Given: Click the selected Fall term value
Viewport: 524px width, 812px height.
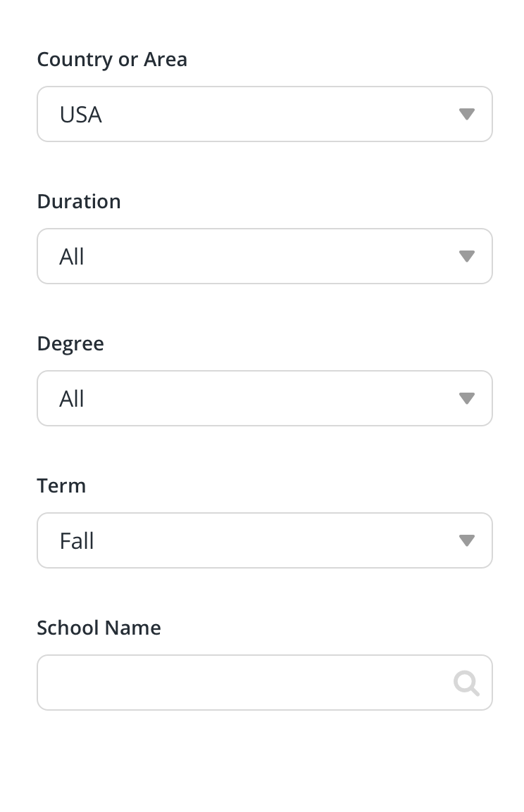Looking at the screenshot, I should pyautogui.click(x=77, y=541).
